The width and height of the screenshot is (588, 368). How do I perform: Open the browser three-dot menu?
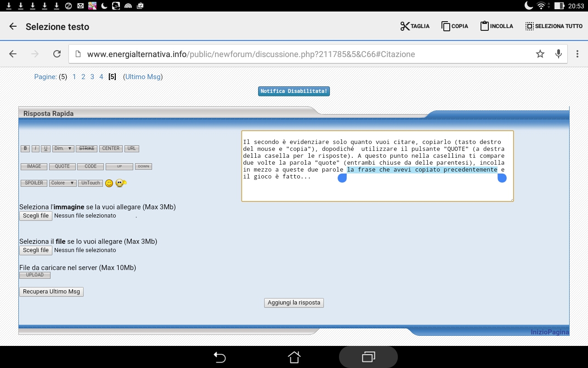pyautogui.click(x=577, y=54)
